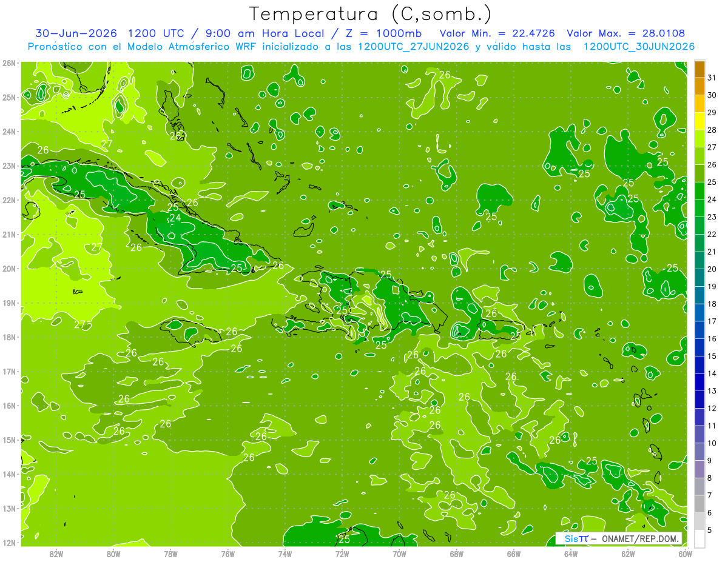Click the 62W longitude axis label
The image size is (728, 562).
click(x=628, y=554)
